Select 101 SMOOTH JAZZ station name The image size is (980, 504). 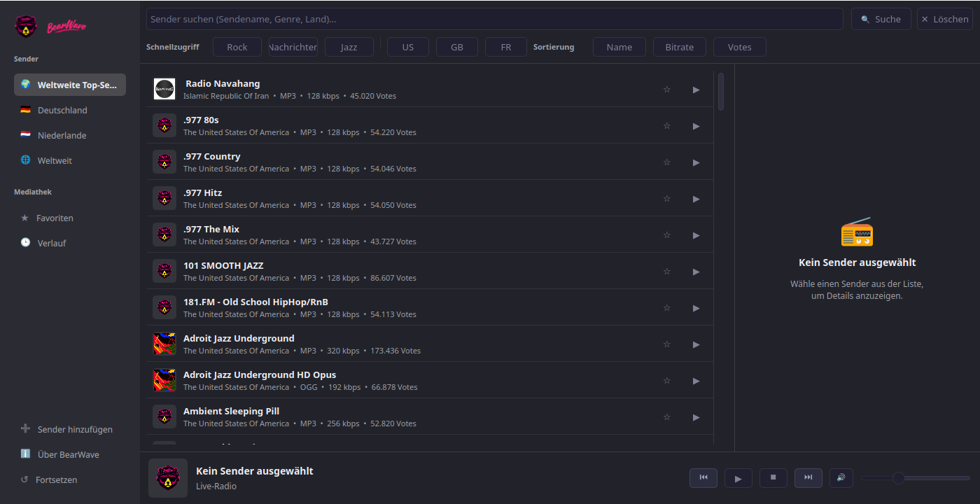pos(223,265)
